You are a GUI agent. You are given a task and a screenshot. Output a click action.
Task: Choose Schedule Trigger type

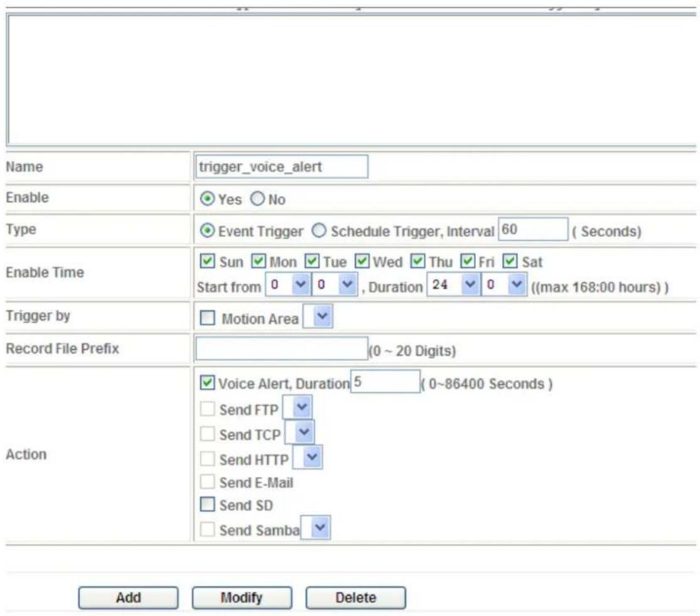(x=319, y=231)
